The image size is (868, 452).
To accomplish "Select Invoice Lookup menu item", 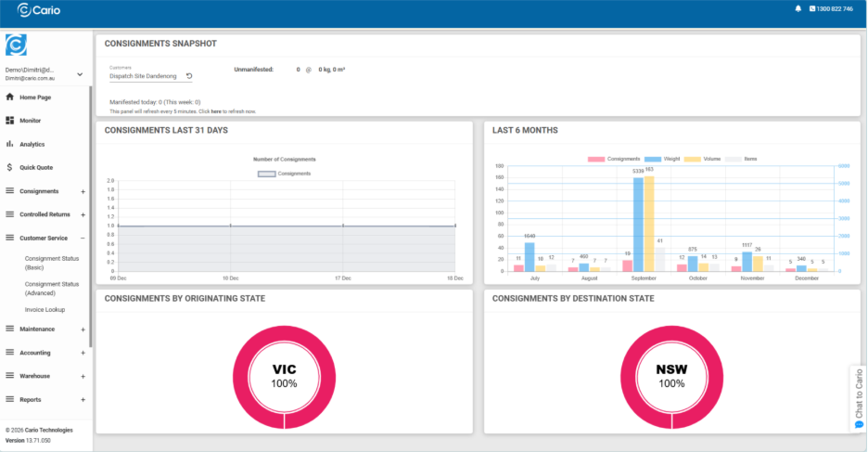I will [45, 309].
